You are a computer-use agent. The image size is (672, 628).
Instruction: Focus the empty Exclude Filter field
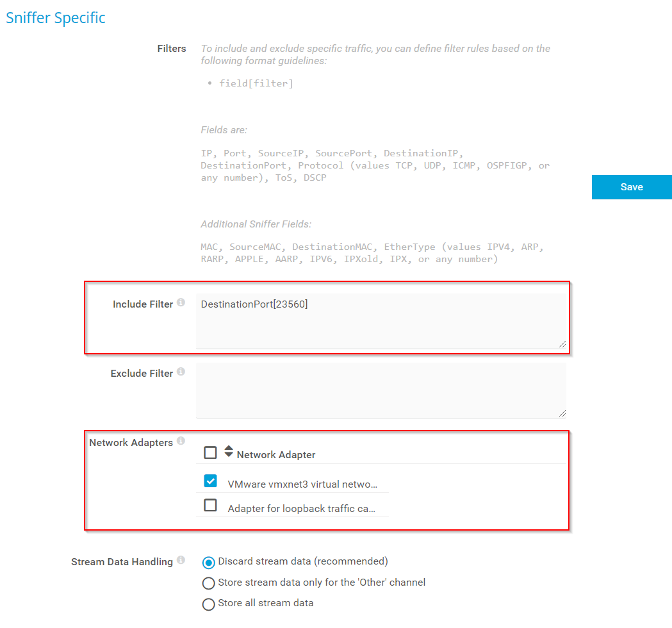[381, 390]
